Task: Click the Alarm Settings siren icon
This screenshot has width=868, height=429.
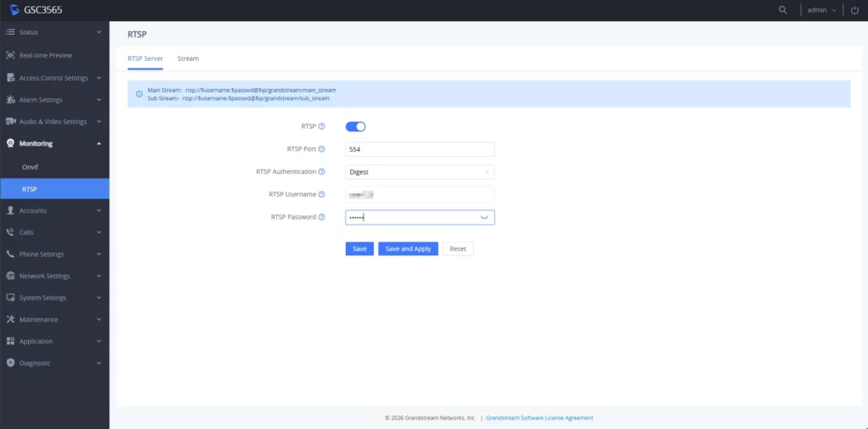Action: pyautogui.click(x=10, y=100)
